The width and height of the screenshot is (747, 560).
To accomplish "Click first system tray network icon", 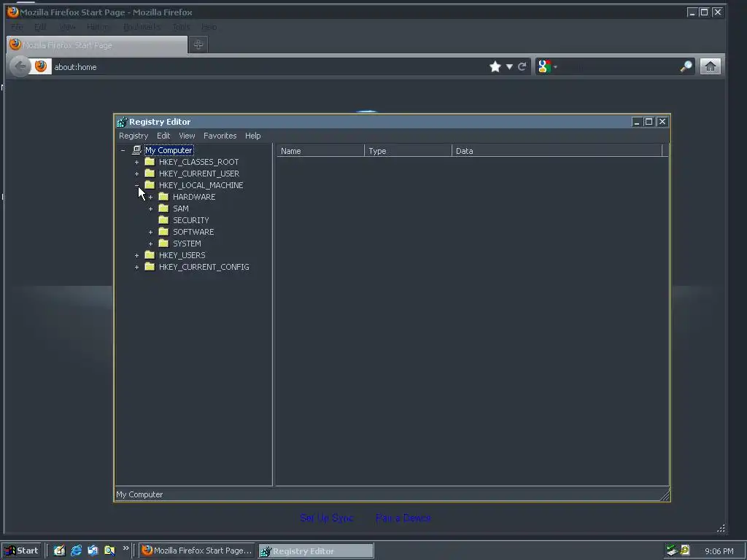I will click(x=672, y=551).
